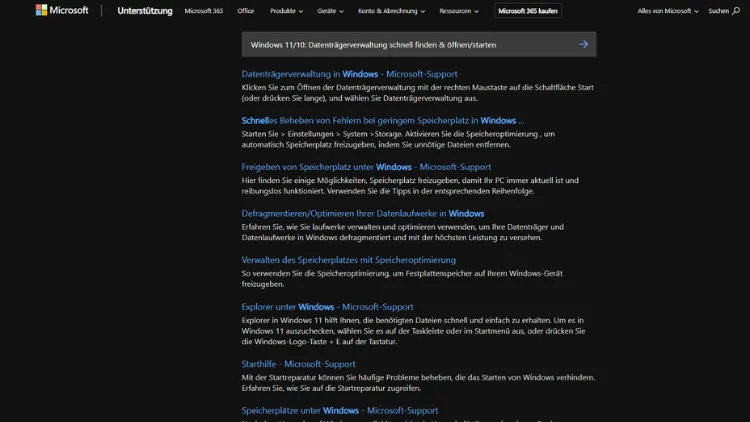Open Verwalten des Speicherplatzes mit Speicheroptimierung
Screen dimensions: 750x422
[348, 260]
